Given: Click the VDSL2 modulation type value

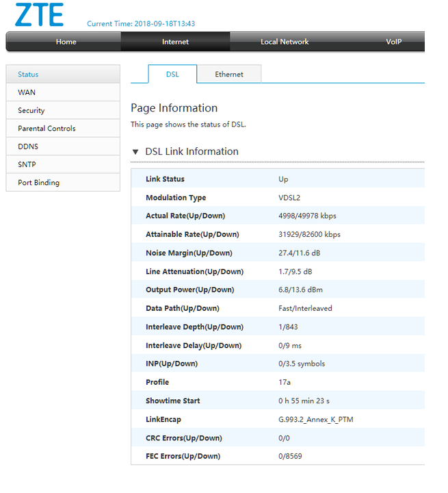Looking at the screenshot, I should click(290, 198).
